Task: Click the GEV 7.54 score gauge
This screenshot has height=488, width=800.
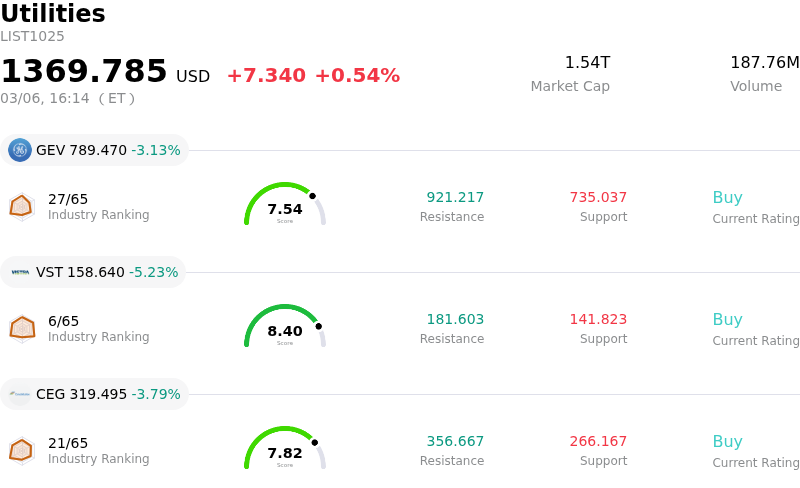Action: (285, 206)
